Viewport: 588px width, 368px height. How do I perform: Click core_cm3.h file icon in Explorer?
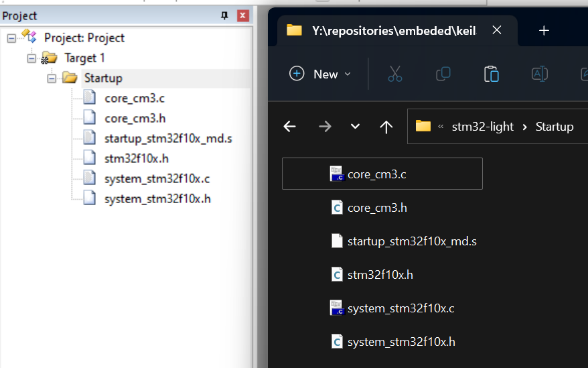(x=337, y=207)
